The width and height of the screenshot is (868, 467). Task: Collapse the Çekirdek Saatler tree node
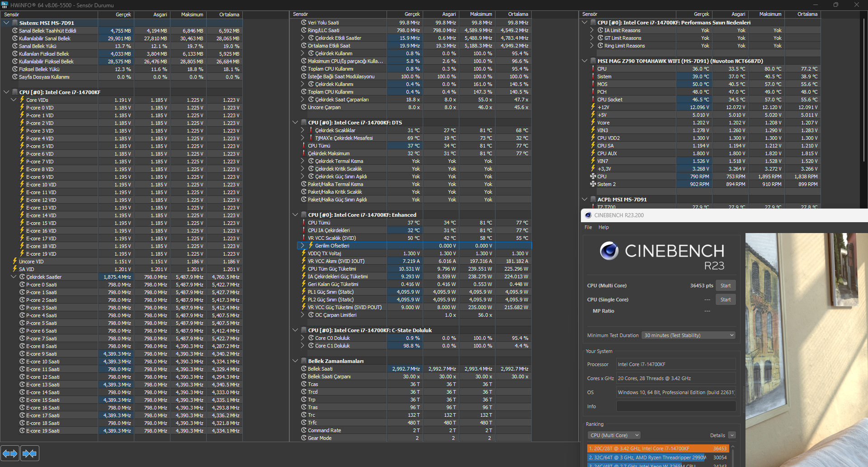(x=14, y=277)
